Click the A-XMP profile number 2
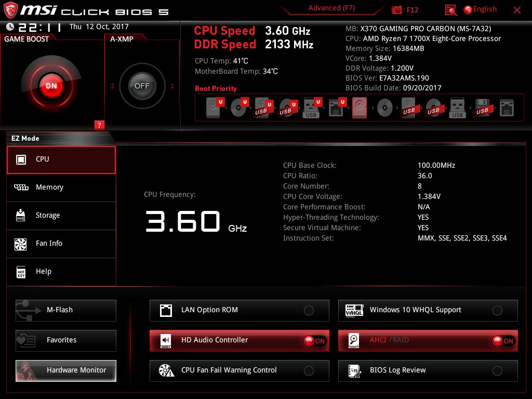Viewport: 532px width, 399px height. coord(112,86)
